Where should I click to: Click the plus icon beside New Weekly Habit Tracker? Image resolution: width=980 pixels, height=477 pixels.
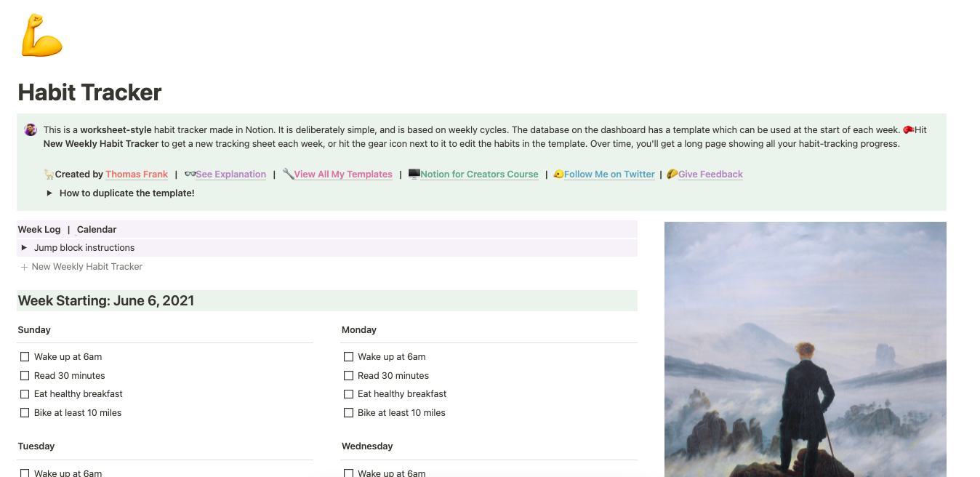(x=24, y=267)
